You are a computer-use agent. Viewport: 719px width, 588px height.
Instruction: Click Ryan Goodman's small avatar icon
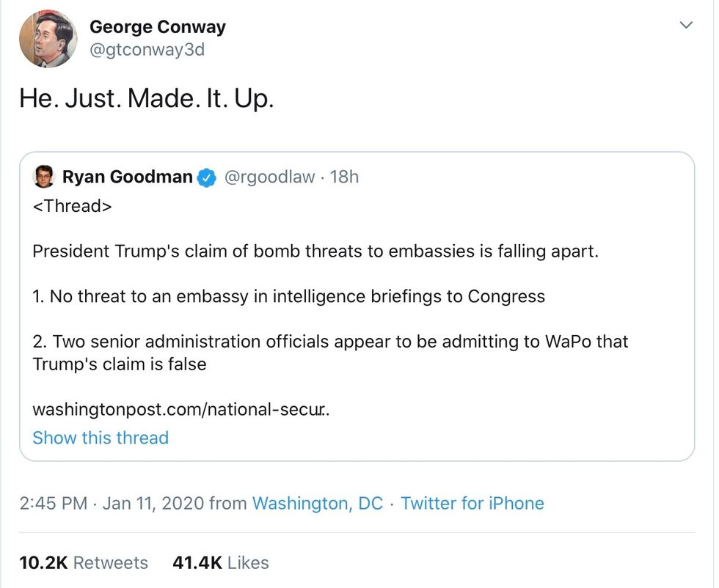click(x=44, y=177)
